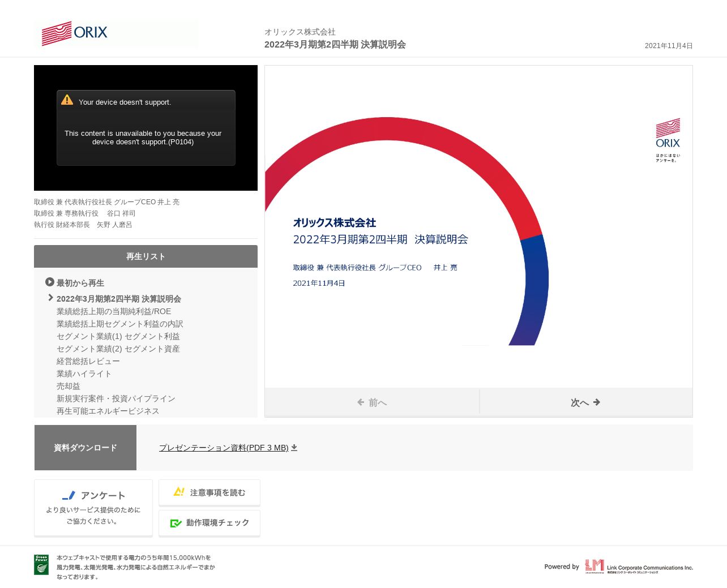Click the Green Power badge icon
This screenshot has width=727, height=588.
coord(41,565)
